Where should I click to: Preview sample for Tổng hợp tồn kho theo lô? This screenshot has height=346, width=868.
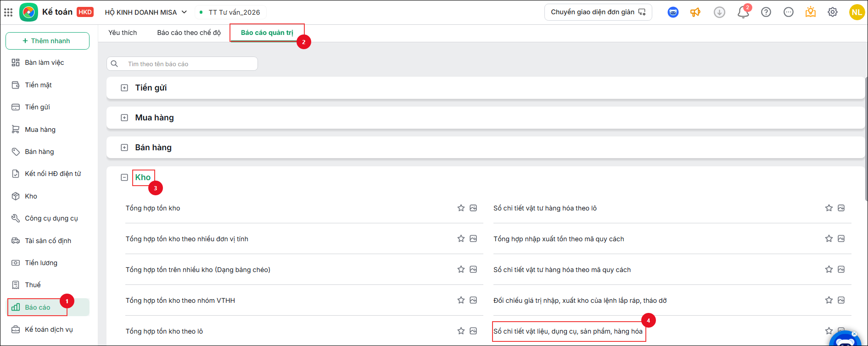pos(473,331)
